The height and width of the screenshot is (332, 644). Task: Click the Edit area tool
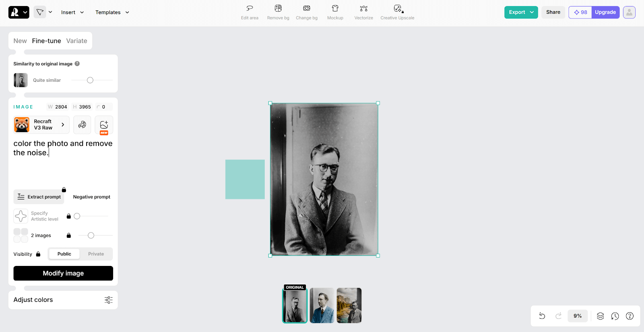click(x=250, y=12)
